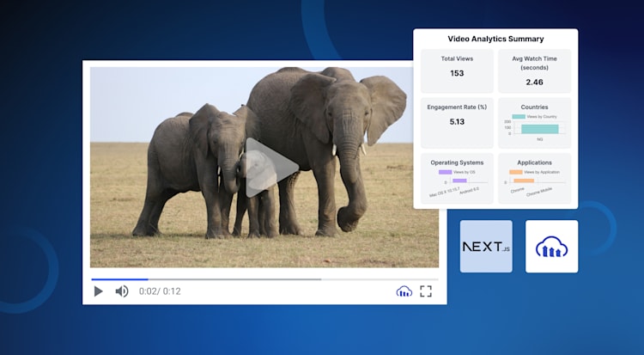Select the Avg Watch Time (seconds) label
The width and height of the screenshot is (644, 355).
534,63
